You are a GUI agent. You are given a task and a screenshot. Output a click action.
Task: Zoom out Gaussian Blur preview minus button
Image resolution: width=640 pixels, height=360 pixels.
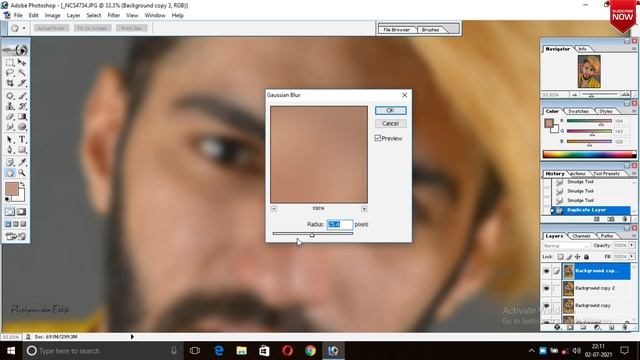click(x=274, y=209)
